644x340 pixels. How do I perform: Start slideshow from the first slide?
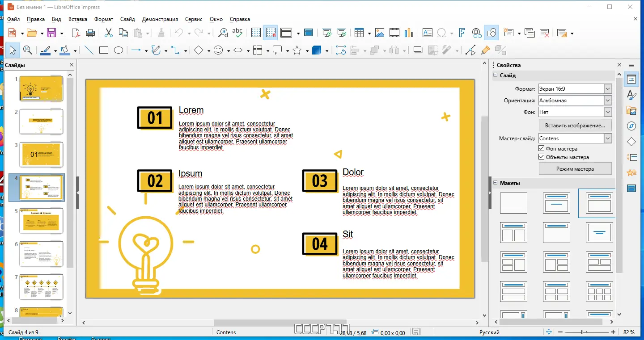click(x=327, y=33)
